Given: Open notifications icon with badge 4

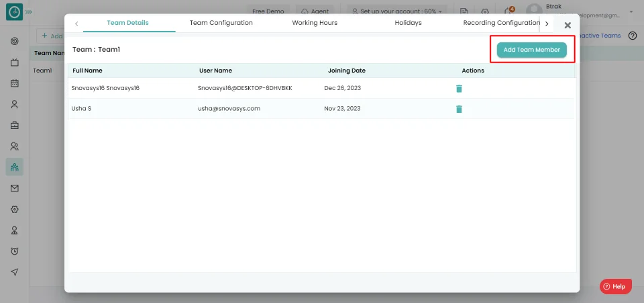Looking at the screenshot, I should (508, 11).
